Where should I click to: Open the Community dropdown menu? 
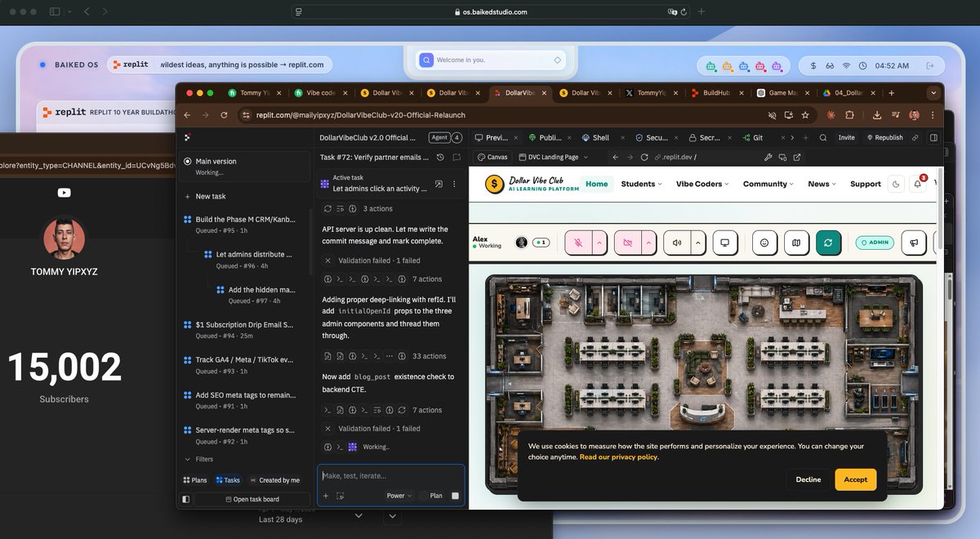tap(768, 184)
